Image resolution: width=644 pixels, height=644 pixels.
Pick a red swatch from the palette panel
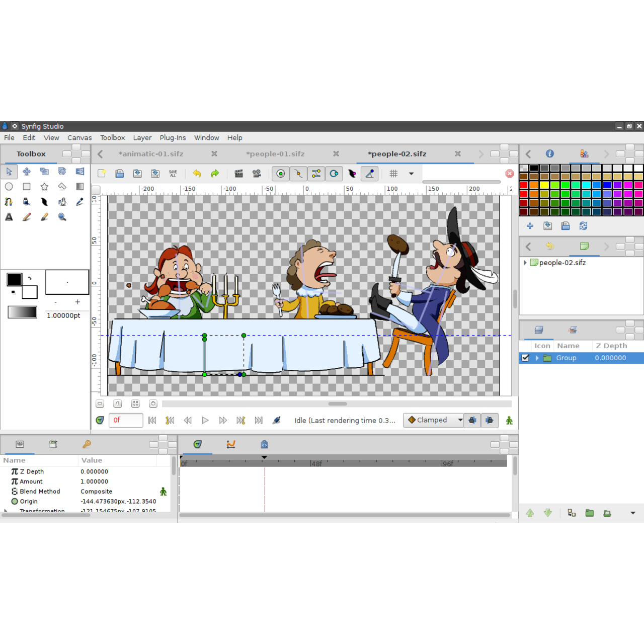[524, 185]
